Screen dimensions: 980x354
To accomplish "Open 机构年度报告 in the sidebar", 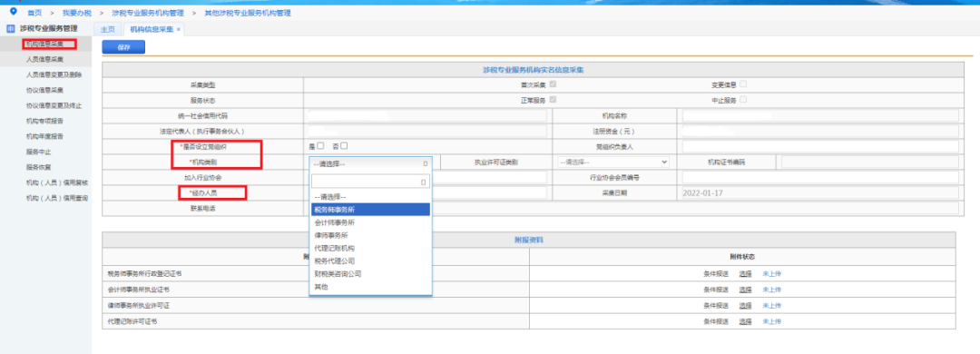I will (x=44, y=136).
